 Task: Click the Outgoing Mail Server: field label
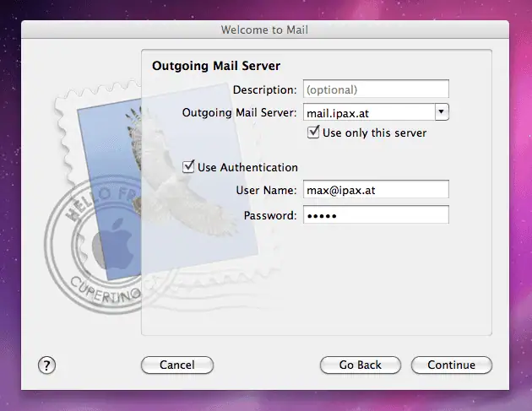[239, 111]
